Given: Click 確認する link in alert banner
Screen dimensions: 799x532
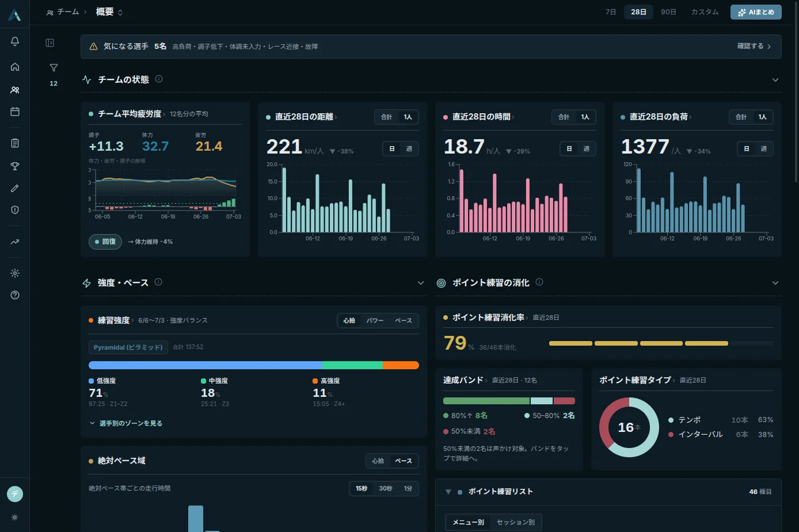Looking at the screenshot, I should click(x=754, y=46).
